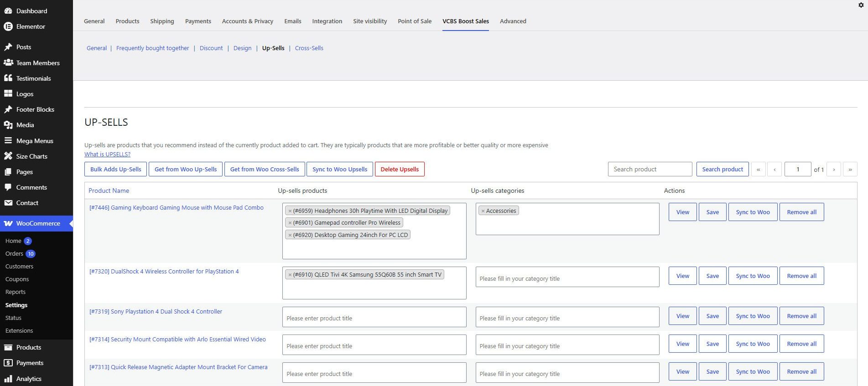This screenshot has height=386, width=868.
Task: Click the Mega Menus hamburger icon
Action: tap(8, 141)
